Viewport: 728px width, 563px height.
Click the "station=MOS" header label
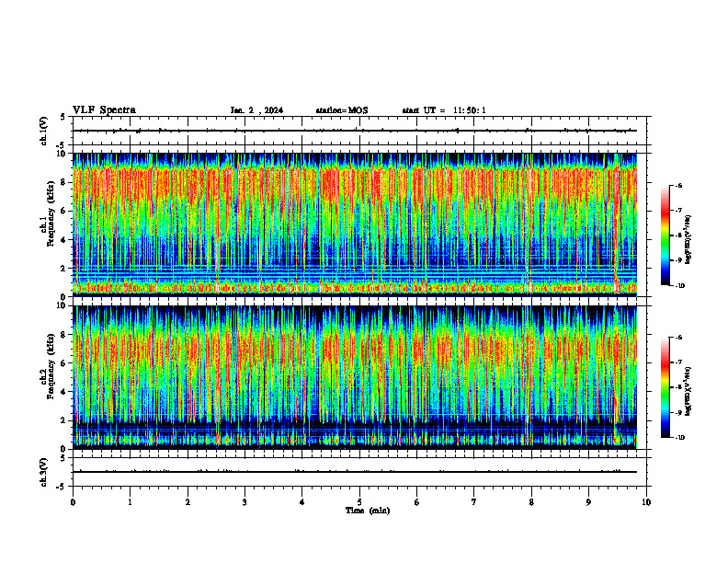coord(342,110)
